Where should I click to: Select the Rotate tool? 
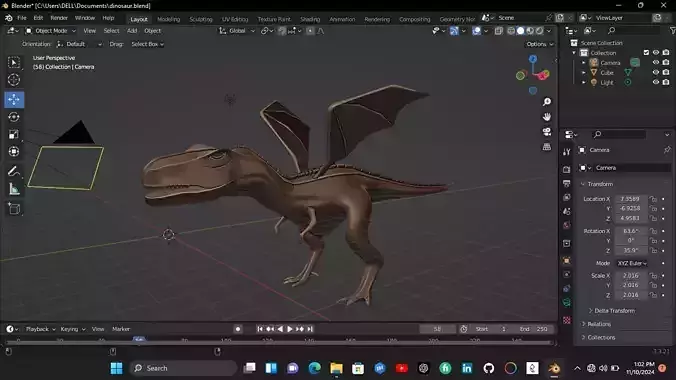14,117
